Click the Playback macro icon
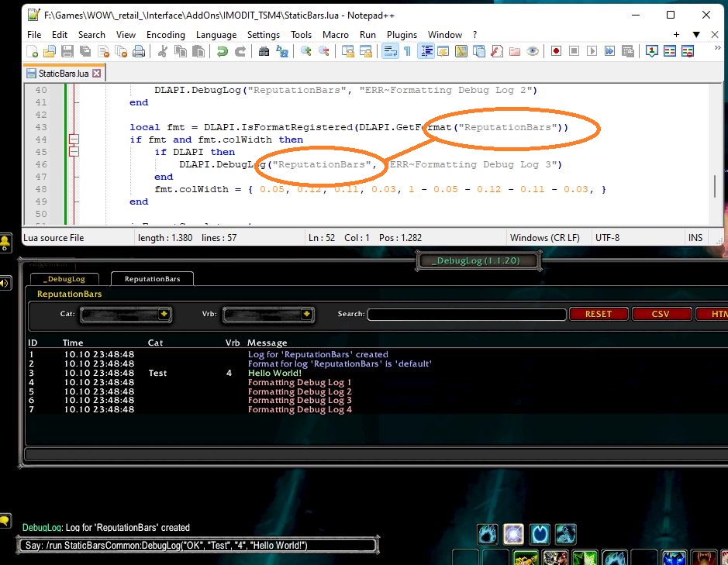Screen dimensions: 728x565 click(x=592, y=51)
